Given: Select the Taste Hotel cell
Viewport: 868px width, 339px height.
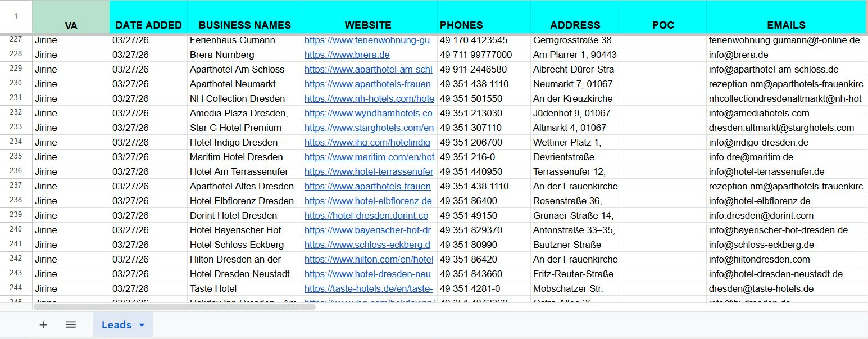Looking at the screenshot, I should [x=244, y=288].
